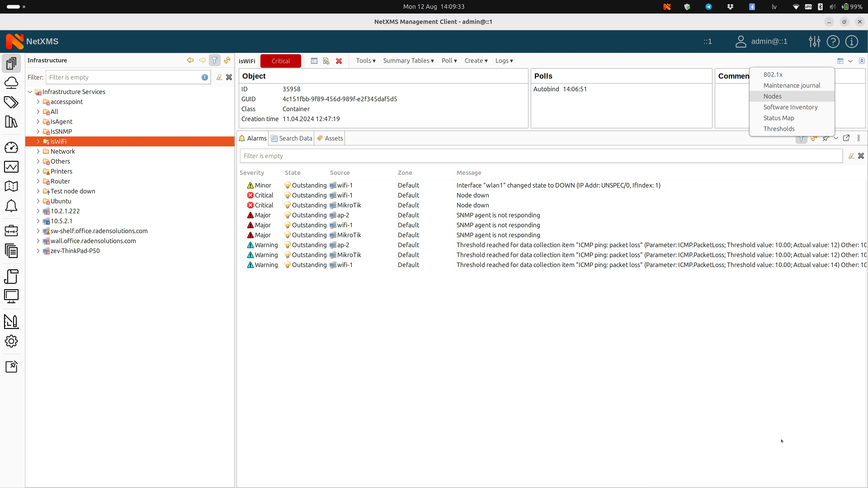This screenshot has width=868, height=488.
Task: Open the Alarms bell perspective icon
Action: point(12,205)
